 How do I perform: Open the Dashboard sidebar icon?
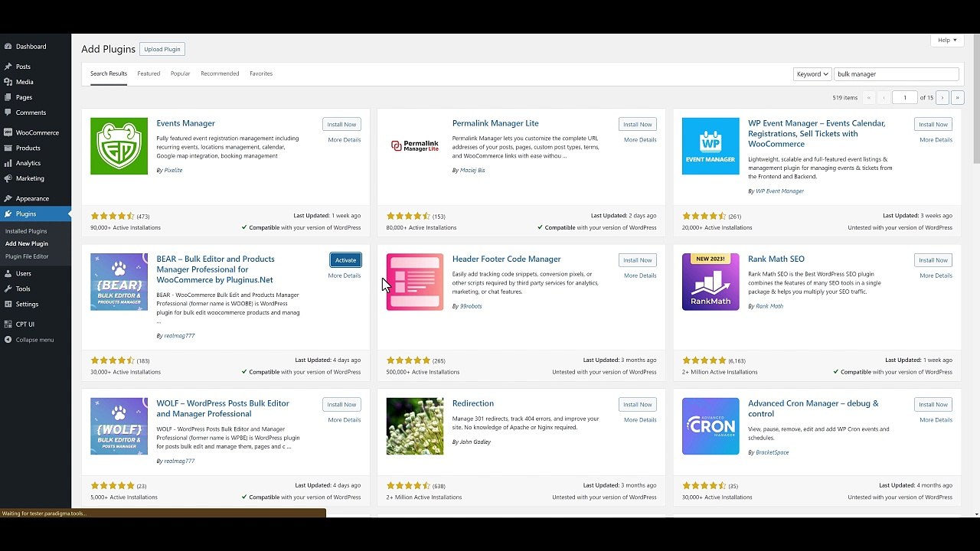8,47
